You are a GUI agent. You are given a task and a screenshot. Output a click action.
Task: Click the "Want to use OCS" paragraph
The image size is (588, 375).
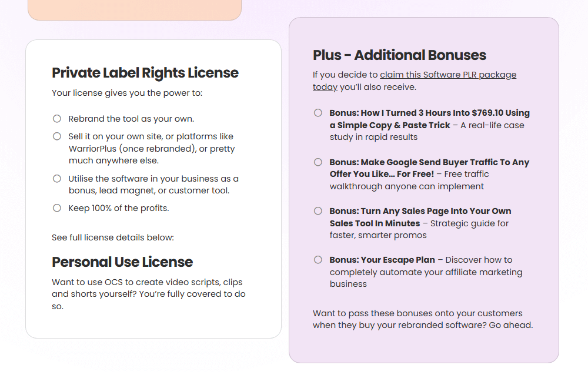[148, 294]
